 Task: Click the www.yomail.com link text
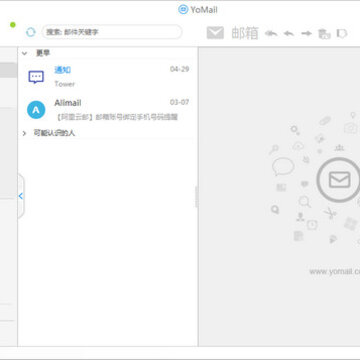tap(335, 272)
